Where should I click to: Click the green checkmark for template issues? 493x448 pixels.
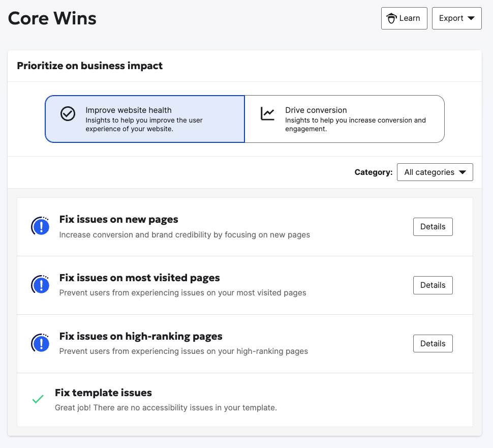(x=38, y=400)
